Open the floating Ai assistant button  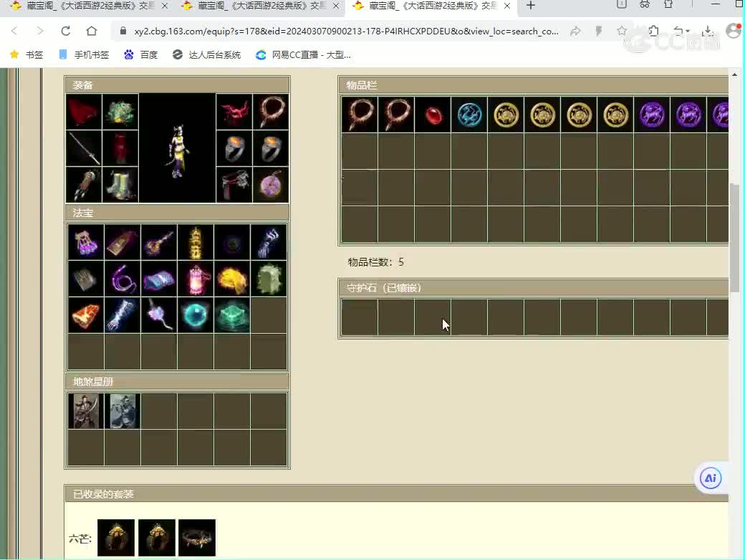click(711, 478)
